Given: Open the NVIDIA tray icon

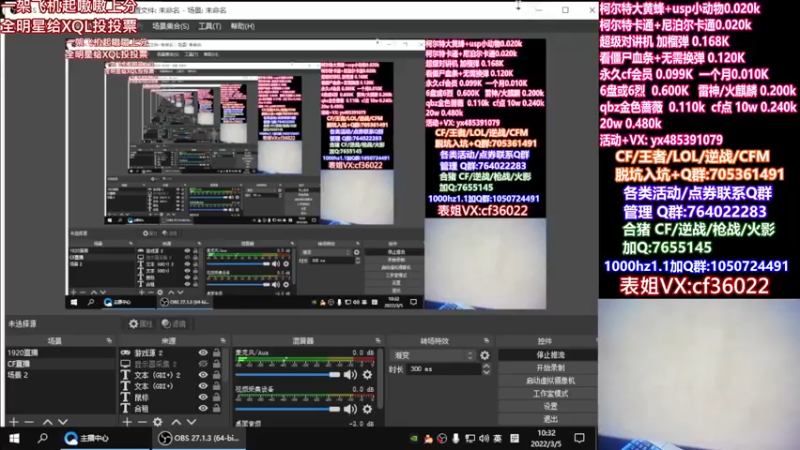Looking at the screenshot, I should [414, 438].
